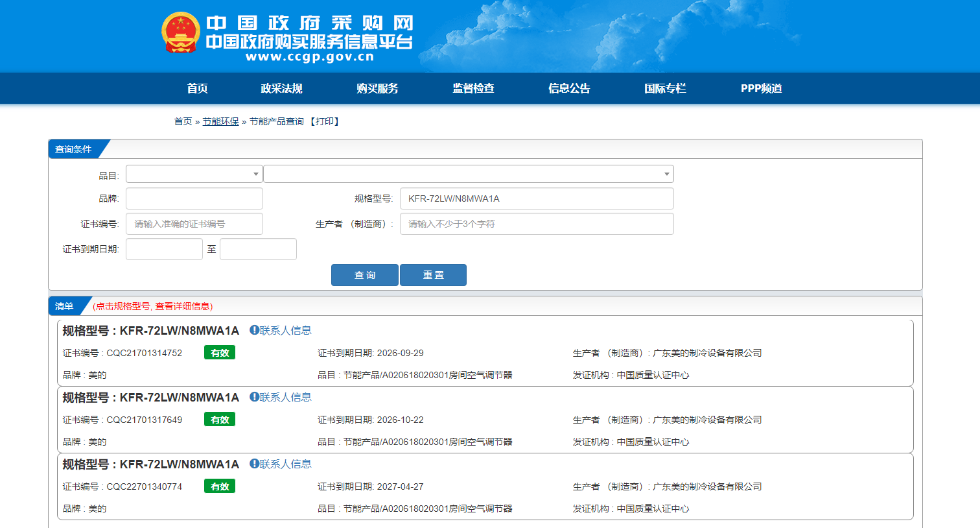
Task: Click the 清单 panel header tab
Action: (x=64, y=306)
